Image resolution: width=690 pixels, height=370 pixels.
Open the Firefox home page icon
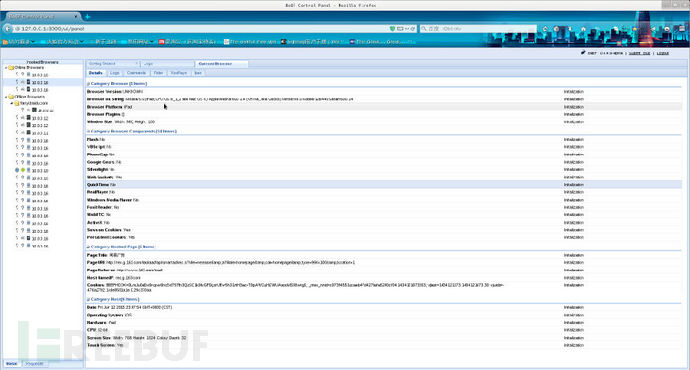(583, 29)
